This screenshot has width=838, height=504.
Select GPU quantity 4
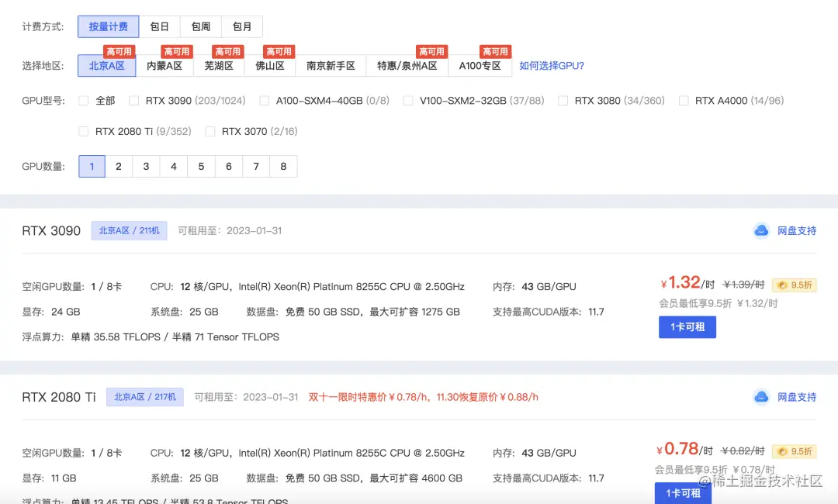click(x=173, y=166)
